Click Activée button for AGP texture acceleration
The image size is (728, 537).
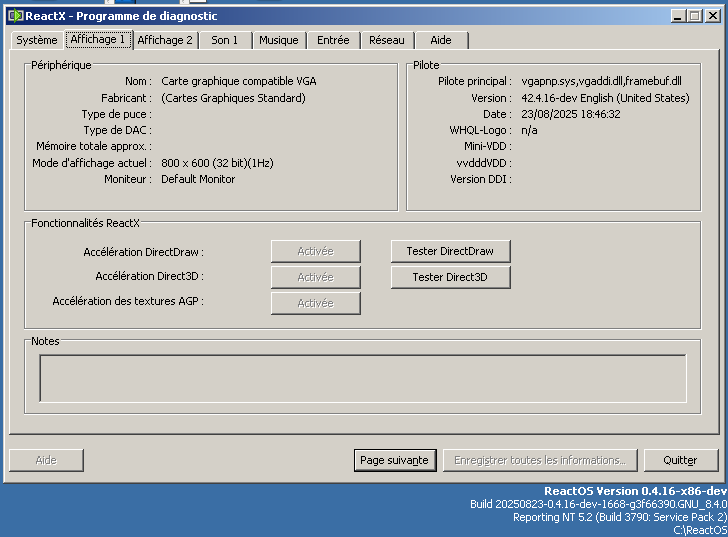click(316, 303)
